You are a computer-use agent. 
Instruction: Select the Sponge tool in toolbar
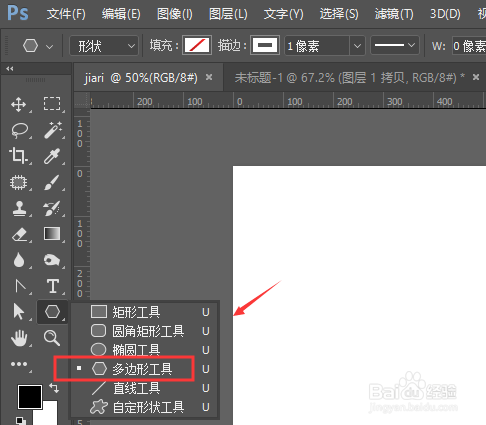(x=52, y=260)
